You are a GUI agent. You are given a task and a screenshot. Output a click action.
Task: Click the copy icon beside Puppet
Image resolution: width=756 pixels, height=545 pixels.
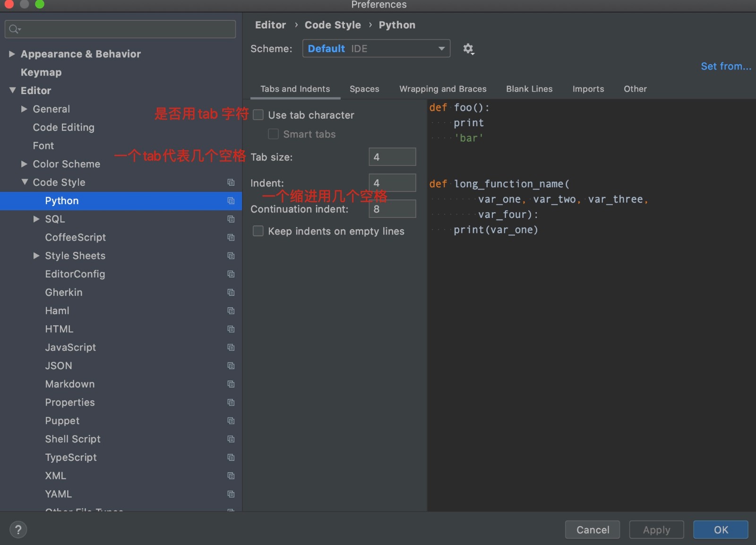(x=231, y=421)
